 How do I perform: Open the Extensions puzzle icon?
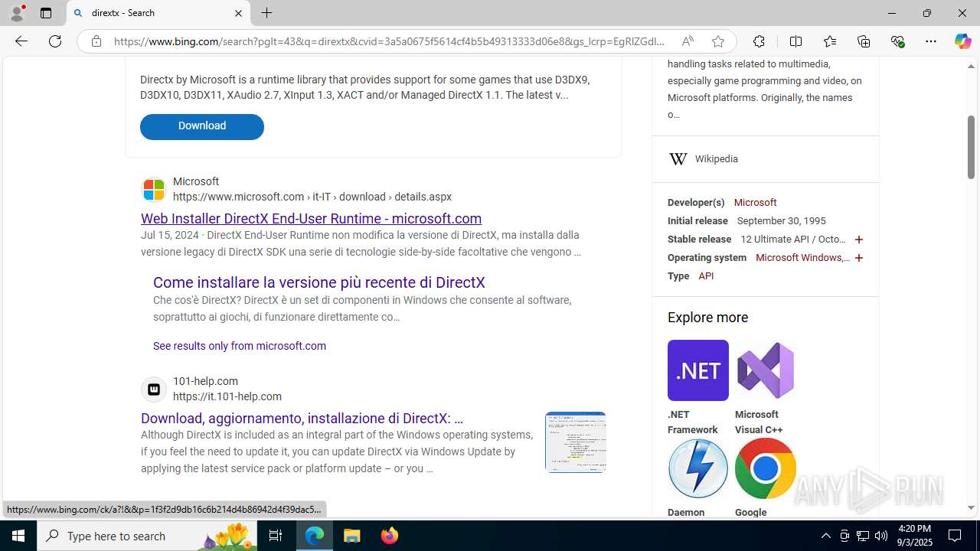[x=759, y=41]
